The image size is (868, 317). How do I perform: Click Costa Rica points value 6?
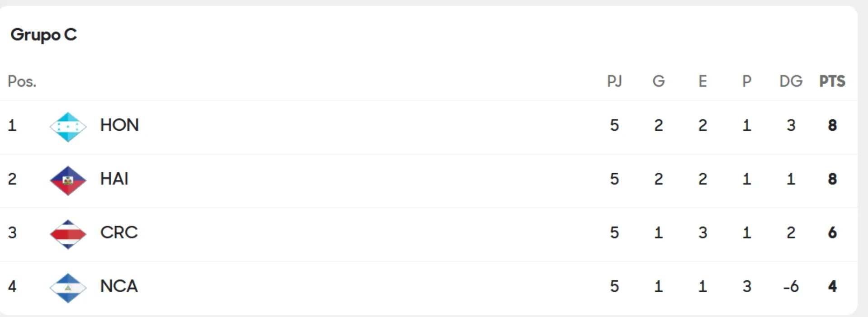pyautogui.click(x=832, y=232)
